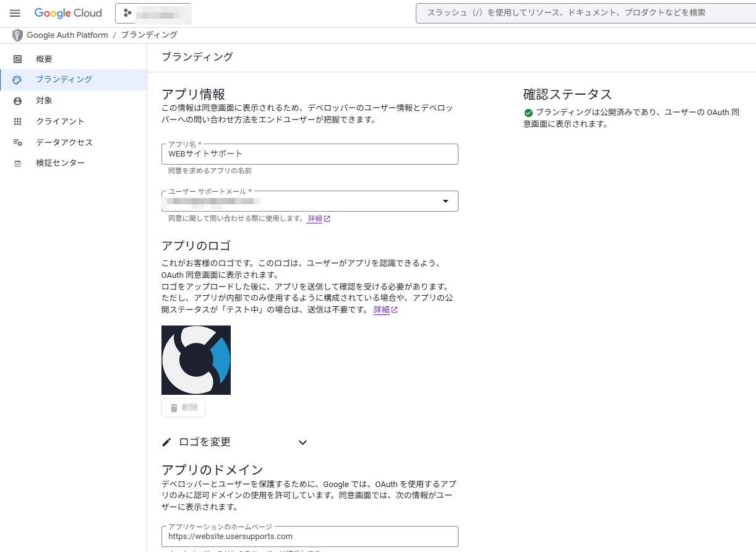Click the 削除 logo delete button

183,408
